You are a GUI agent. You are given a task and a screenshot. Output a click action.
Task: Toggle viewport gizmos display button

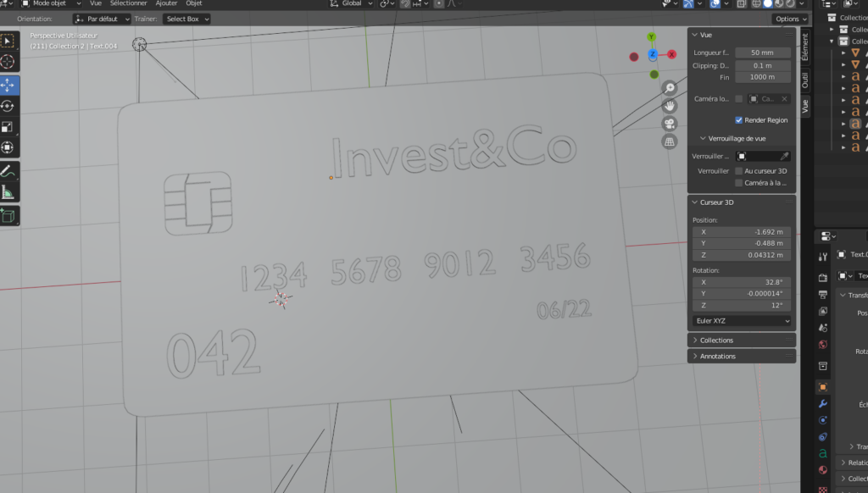point(688,3)
